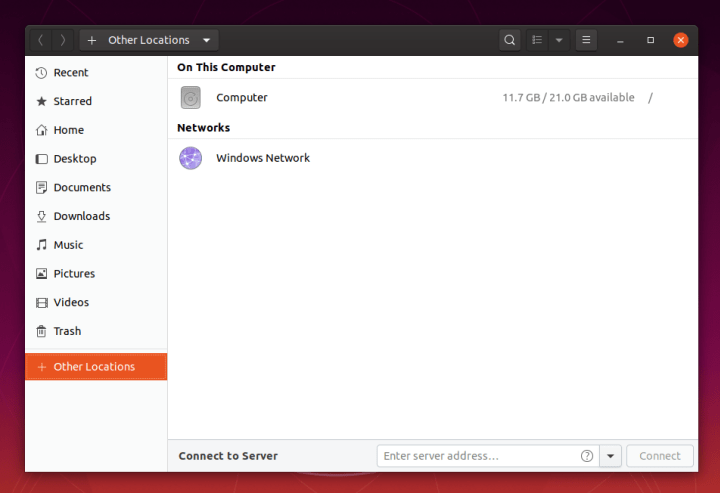Click the root slash mount path

coord(650,97)
